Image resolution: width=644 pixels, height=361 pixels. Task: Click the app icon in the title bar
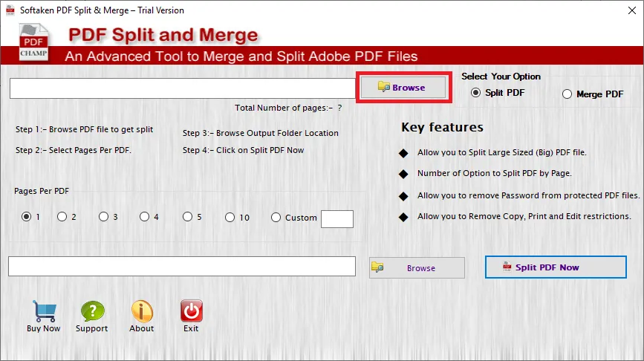pos(10,10)
